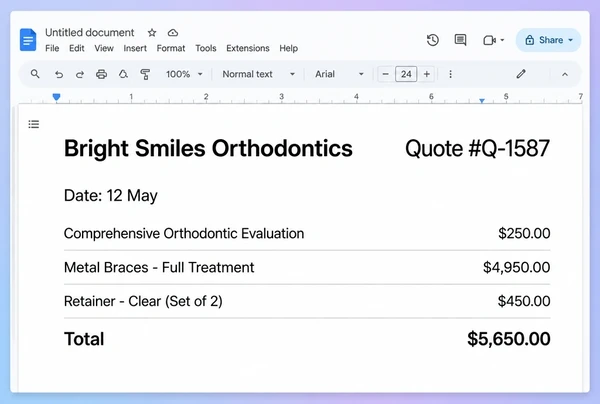Open the Format menu
The height and width of the screenshot is (404, 600).
click(x=171, y=48)
